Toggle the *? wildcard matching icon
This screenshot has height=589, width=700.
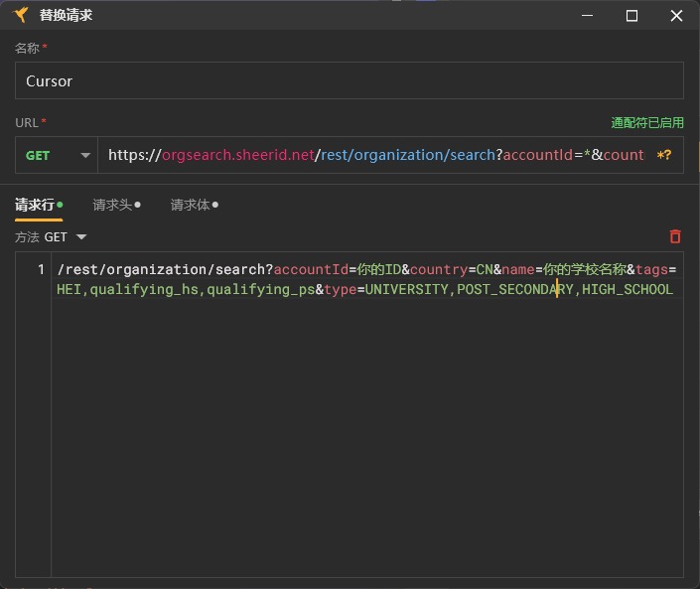click(664, 155)
